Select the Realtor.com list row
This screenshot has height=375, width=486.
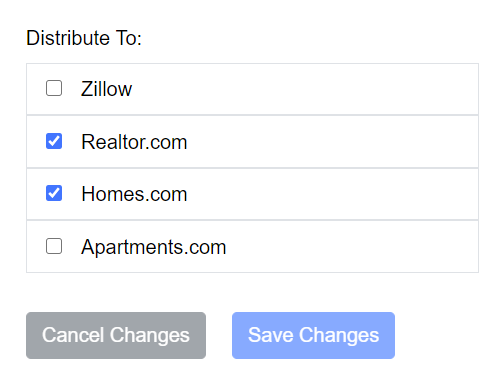(x=252, y=142)
